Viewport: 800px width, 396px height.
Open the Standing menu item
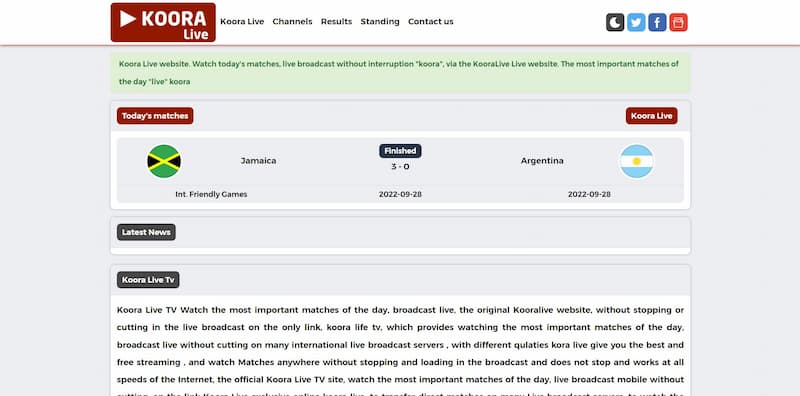tap(380, 21)
